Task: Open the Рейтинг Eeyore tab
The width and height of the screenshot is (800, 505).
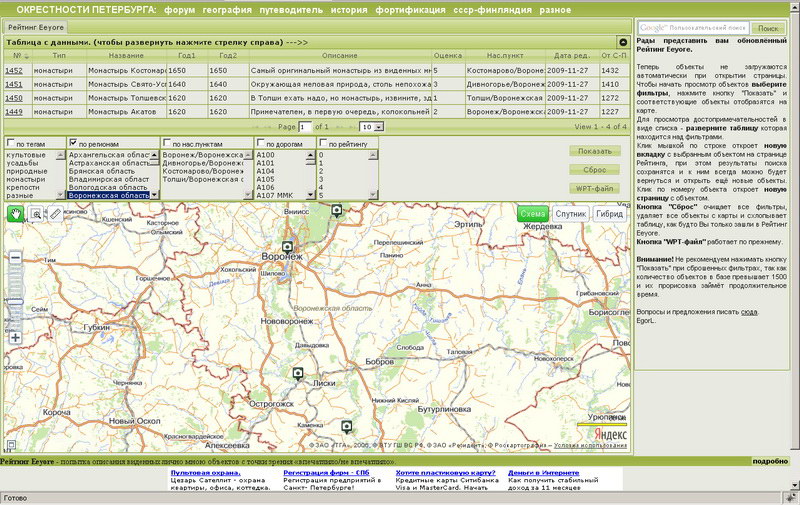Action: (37, 26)
